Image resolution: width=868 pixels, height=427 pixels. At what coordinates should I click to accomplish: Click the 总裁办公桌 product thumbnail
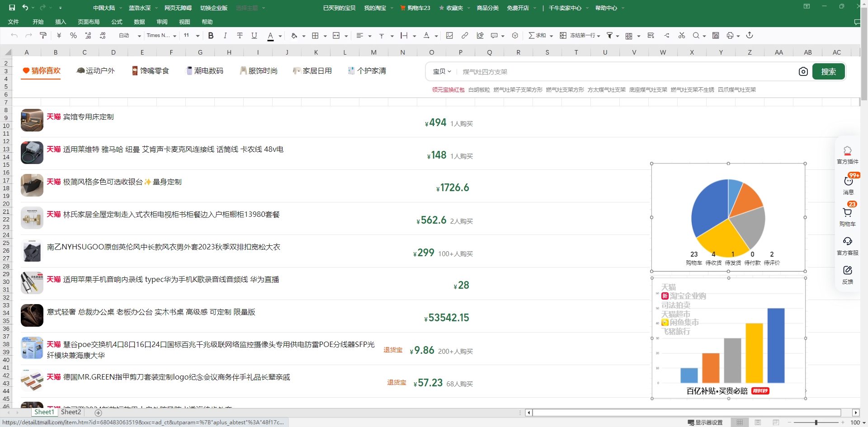click(32, 315)
